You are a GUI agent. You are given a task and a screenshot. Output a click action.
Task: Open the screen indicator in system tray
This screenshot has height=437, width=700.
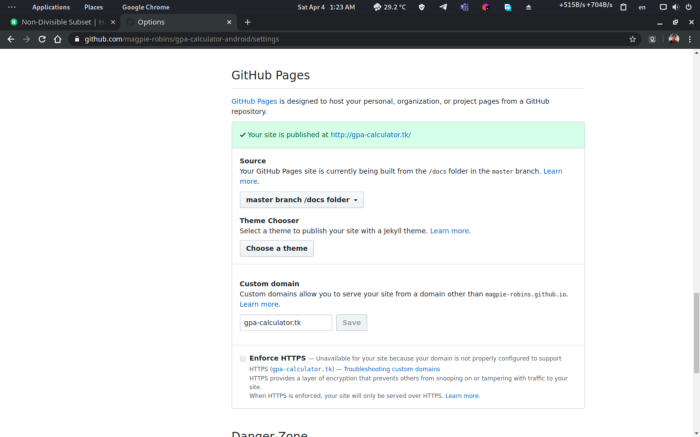pyautogui.click(x=663, y=7)
